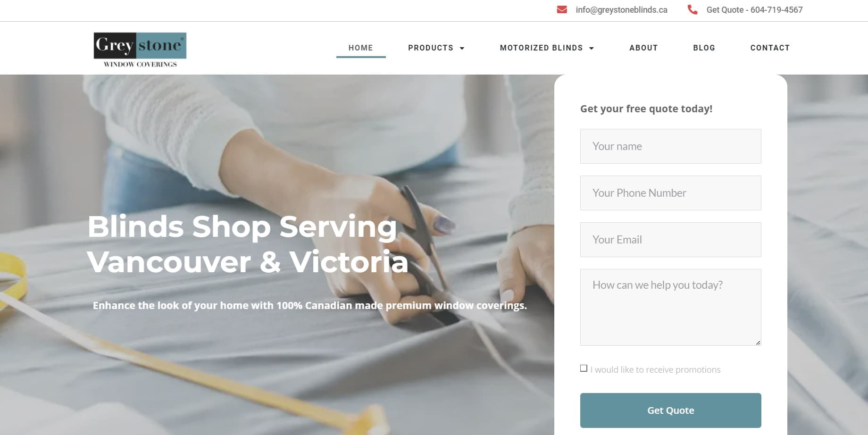Screen dimensions: 868x435
Task: Click the red phone handset icon
Action: coord(692,9)
